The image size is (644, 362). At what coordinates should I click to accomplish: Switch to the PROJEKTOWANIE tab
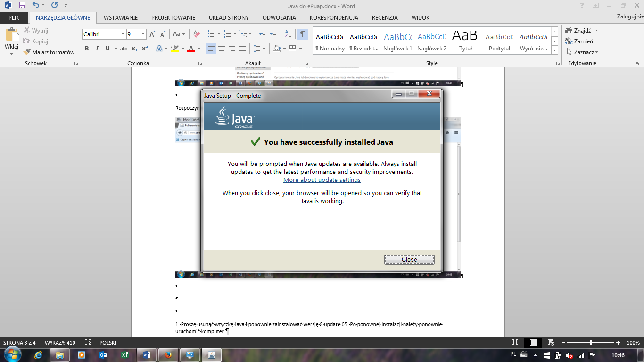coord(173,18)
